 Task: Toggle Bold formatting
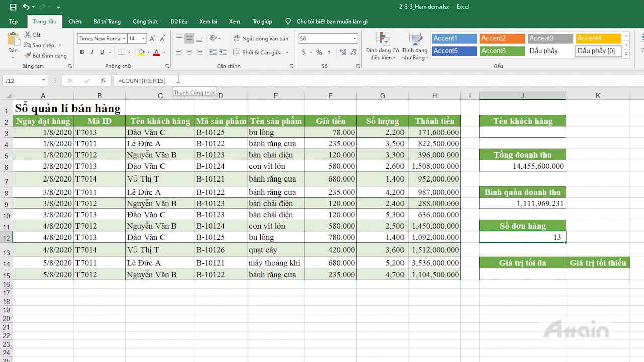(x=82, y=52)
